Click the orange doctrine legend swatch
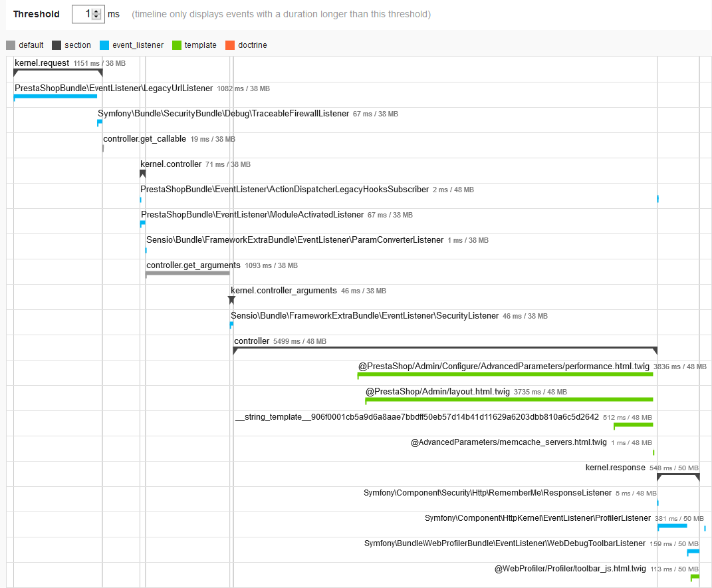Screen dimensions: 712x588 tap(230, 45)
